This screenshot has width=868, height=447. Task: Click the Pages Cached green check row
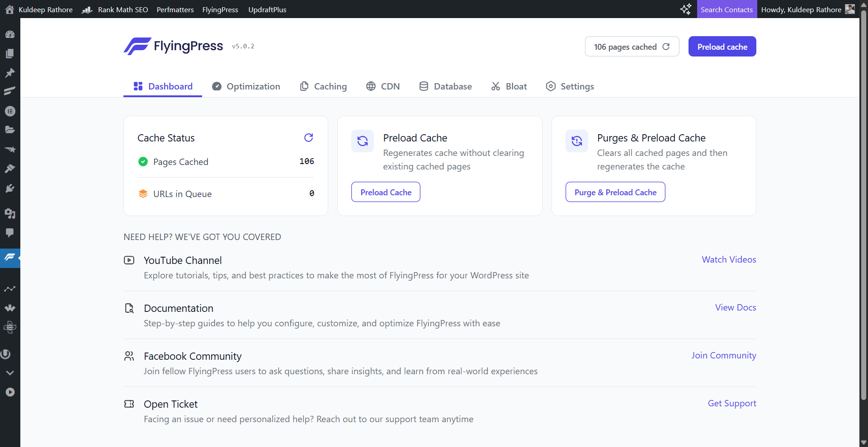coord(226,162)
